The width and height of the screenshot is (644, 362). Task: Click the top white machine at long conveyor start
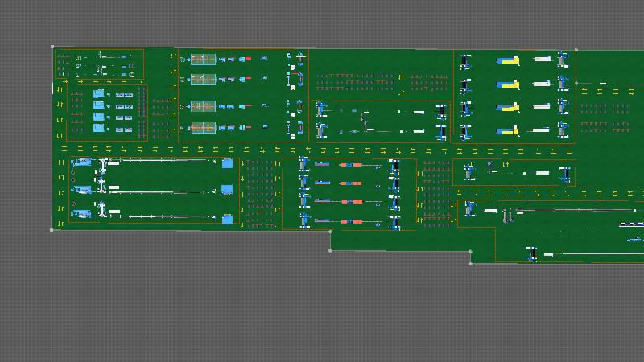click(x=102, y=164)
